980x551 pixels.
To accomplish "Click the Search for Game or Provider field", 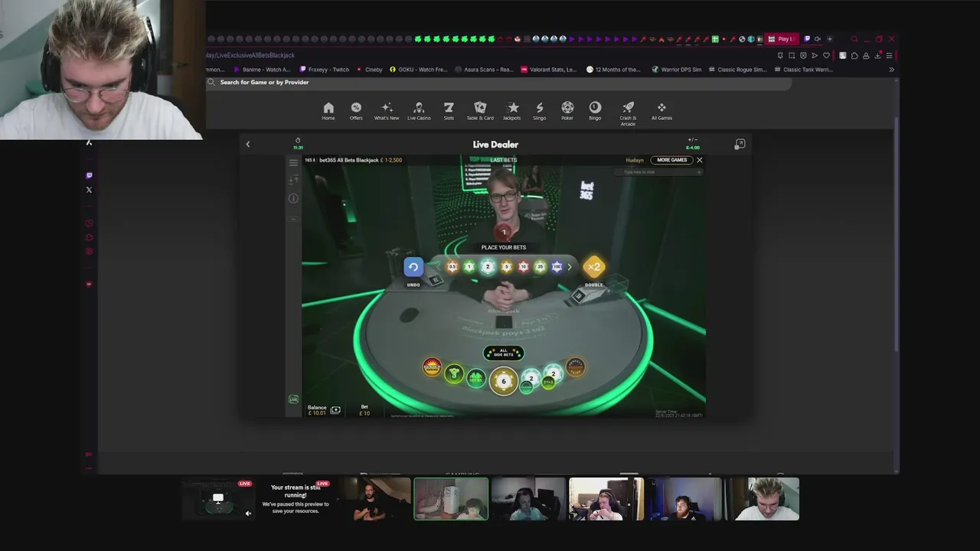I will pyautogui.click(x=498, y=83).
